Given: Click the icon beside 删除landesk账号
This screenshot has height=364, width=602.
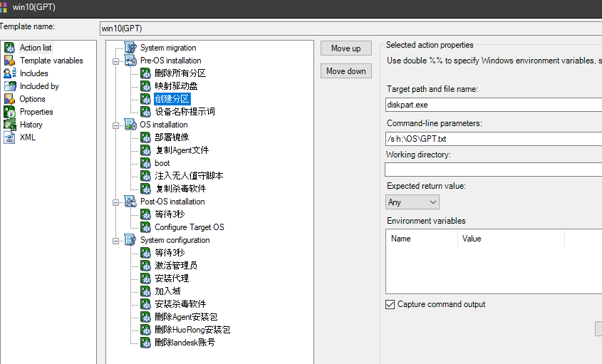Looking at the screenshot, I should (x=145, y=343).
